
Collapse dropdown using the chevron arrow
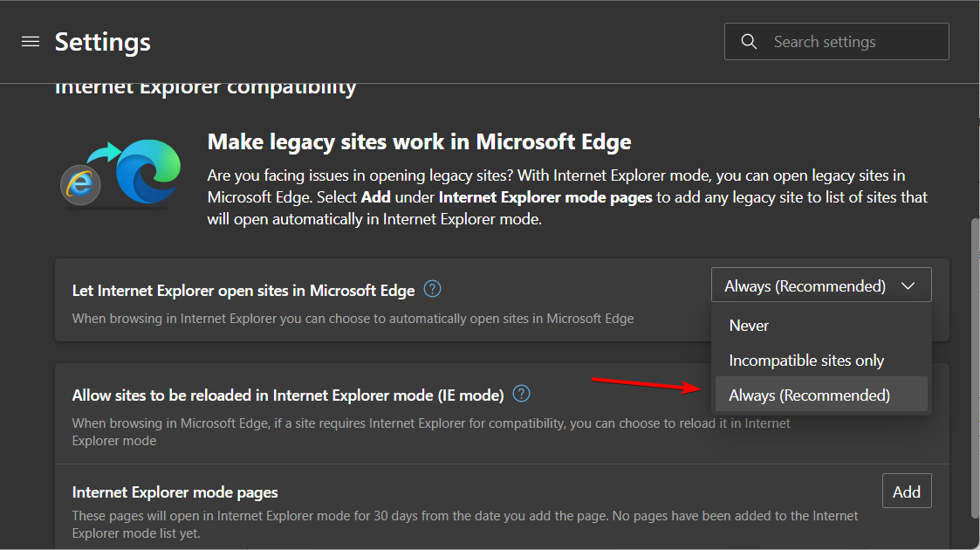coord(908,286)
